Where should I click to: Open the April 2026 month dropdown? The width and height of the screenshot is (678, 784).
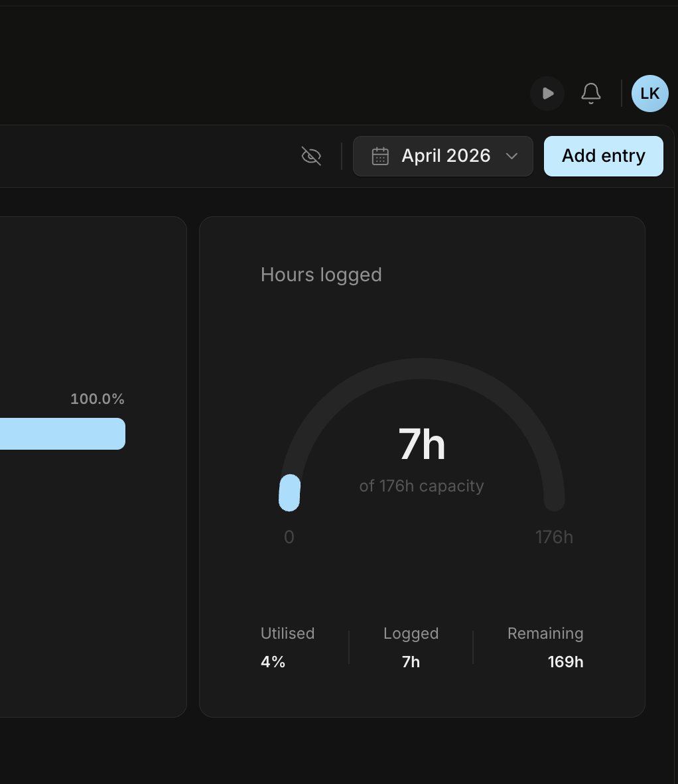443,156
